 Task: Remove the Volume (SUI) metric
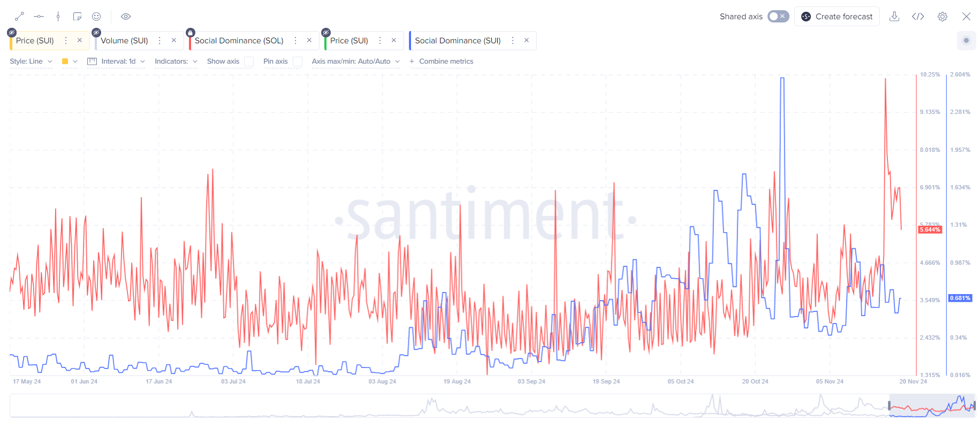click(174, 40)
